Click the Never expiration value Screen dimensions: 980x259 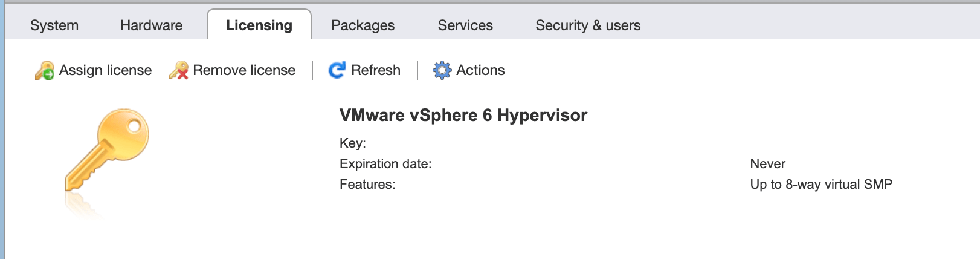pos(768,164)
